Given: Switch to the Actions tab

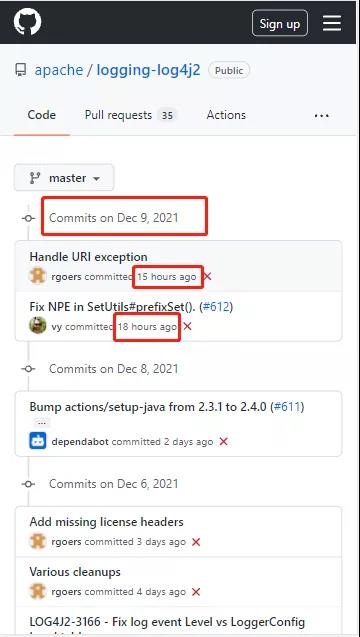Looking at the screenshot, I should (x=226, y=115).
